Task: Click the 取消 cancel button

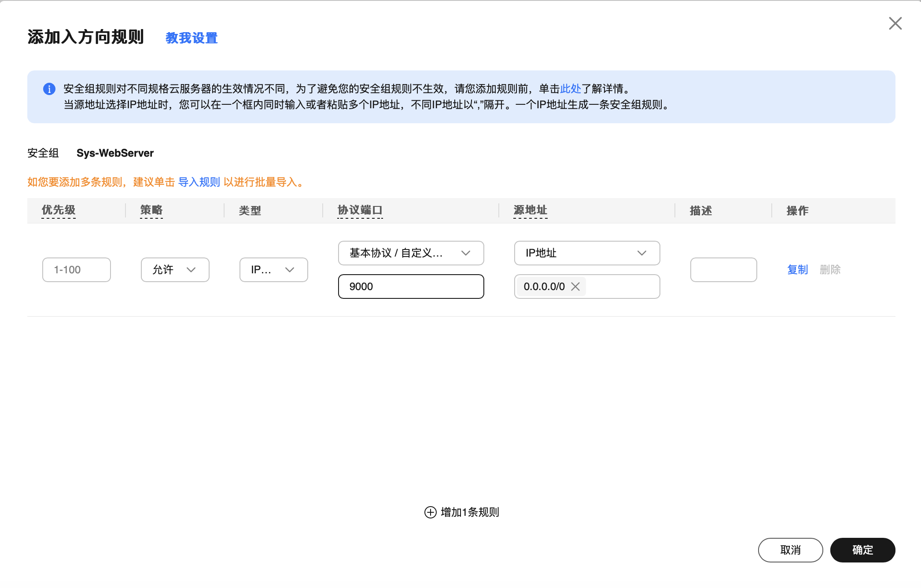Action: click(791, 550)
